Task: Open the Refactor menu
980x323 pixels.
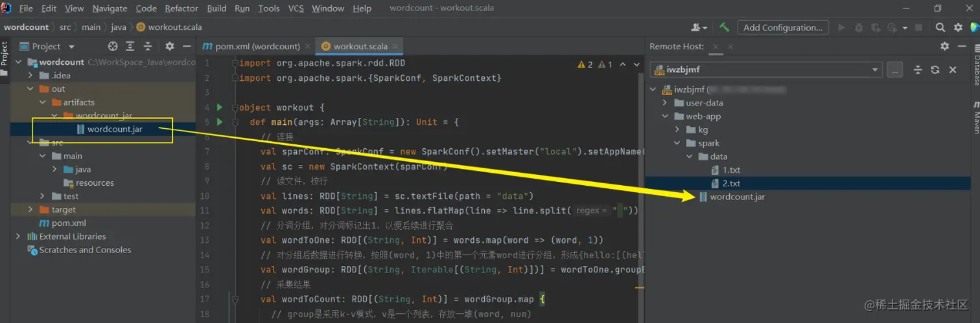Action: coord(181,8)
